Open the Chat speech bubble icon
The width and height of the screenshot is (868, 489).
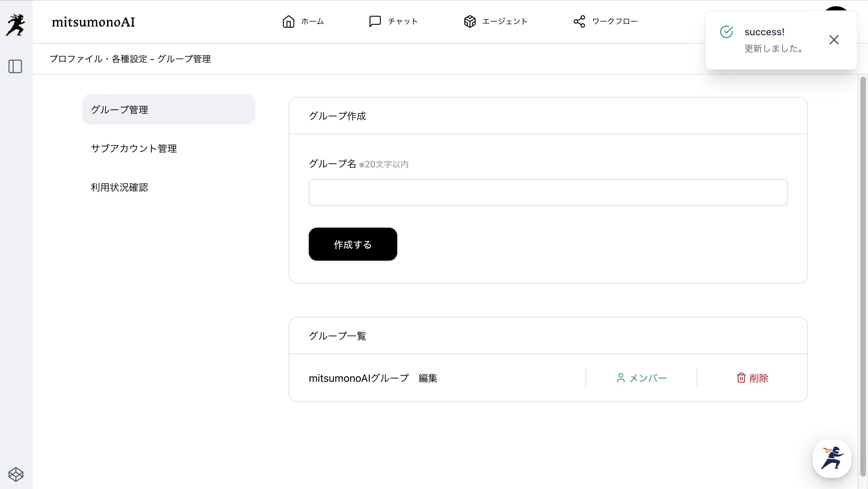tap(375, 21)
